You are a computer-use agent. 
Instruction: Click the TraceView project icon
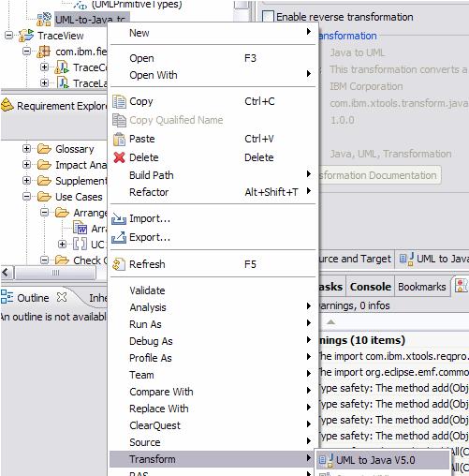point(26,36)
